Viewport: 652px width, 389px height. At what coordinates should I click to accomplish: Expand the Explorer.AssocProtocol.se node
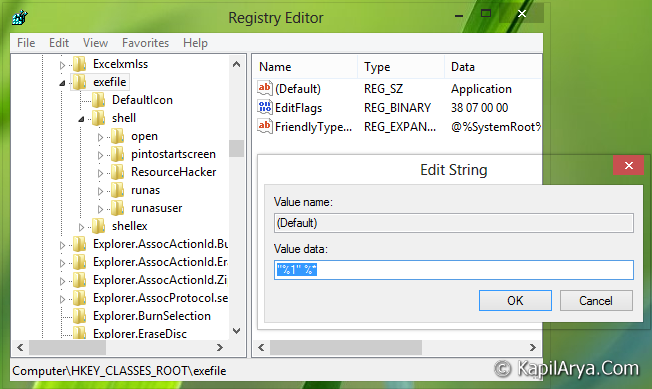tap(62, 299)
